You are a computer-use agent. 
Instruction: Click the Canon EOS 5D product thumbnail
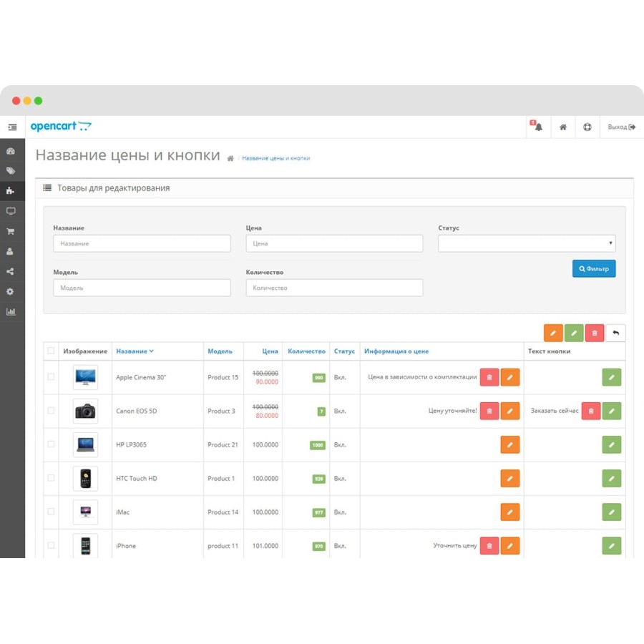point(85,411)
